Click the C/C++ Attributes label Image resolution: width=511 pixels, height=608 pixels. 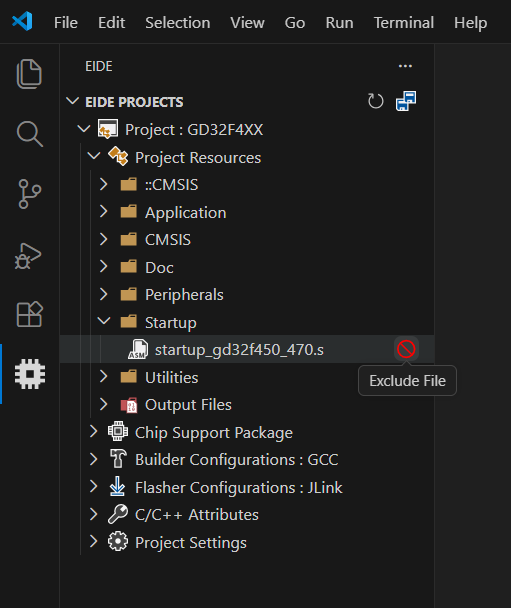point(197,515)
